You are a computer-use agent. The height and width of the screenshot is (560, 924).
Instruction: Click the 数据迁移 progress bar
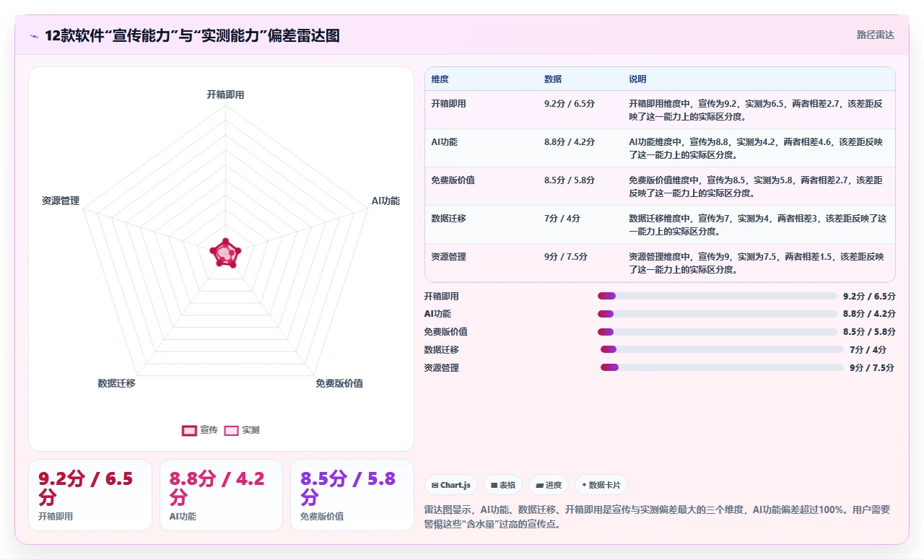pyautogui.click(x=722, y=349)
